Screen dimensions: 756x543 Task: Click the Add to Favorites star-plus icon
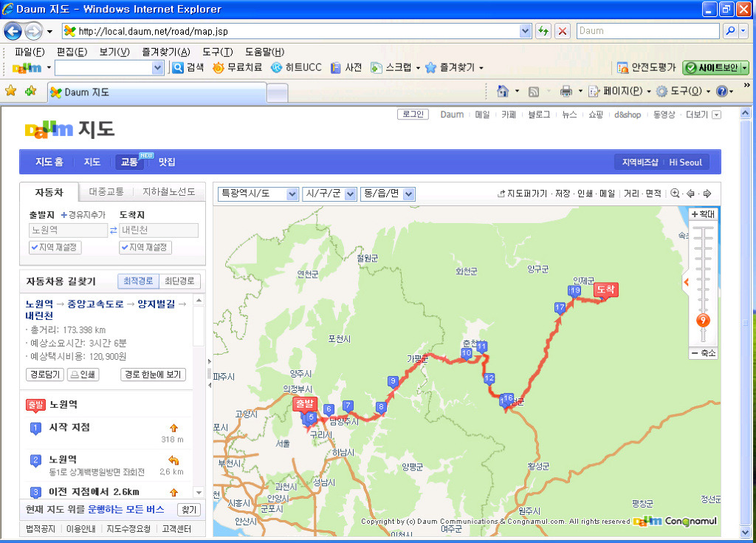(31, 91)
